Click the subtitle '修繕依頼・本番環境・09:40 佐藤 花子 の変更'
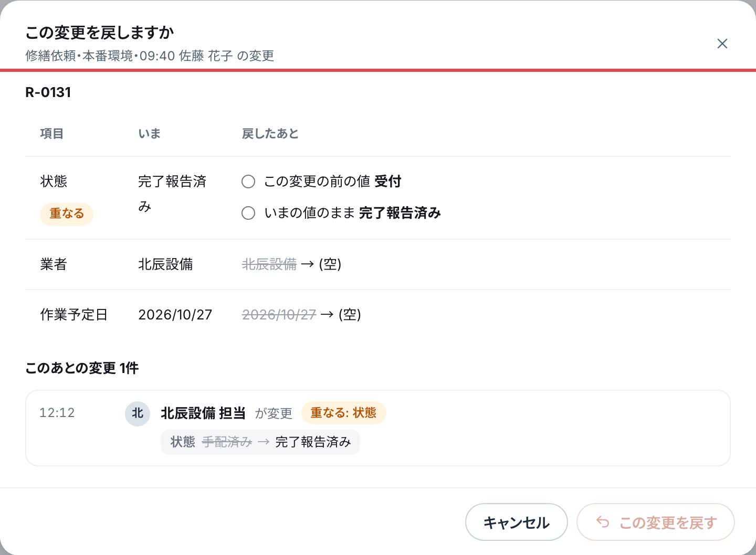756x555 pixels. pos(150,56)
